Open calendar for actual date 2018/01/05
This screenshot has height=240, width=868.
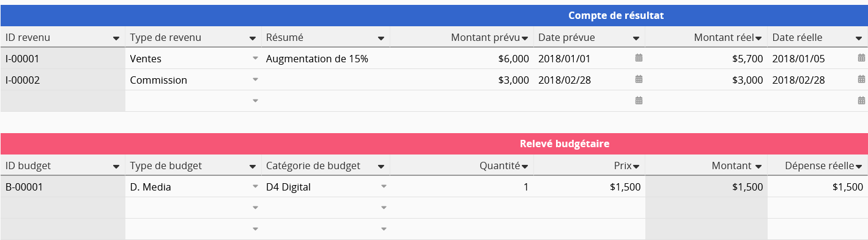pos(861,58)
